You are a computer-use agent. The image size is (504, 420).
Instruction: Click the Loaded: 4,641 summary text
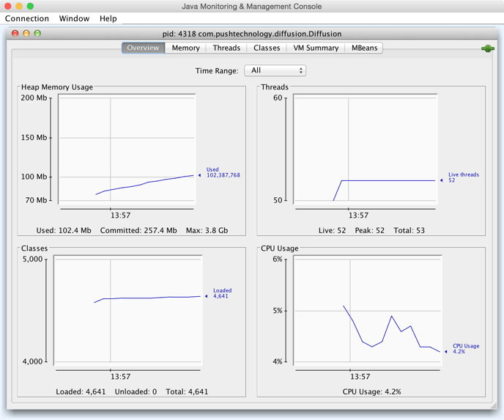click(81, 391)
